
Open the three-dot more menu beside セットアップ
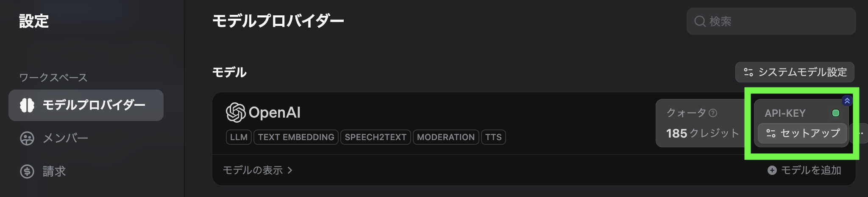click(x=860, y=133)
